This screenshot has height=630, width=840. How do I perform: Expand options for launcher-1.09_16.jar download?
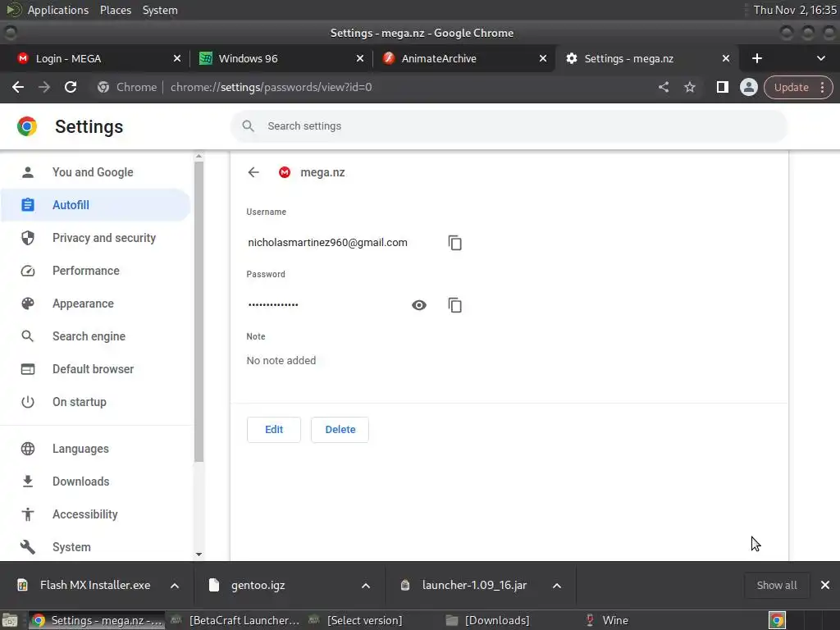(557, 586)
